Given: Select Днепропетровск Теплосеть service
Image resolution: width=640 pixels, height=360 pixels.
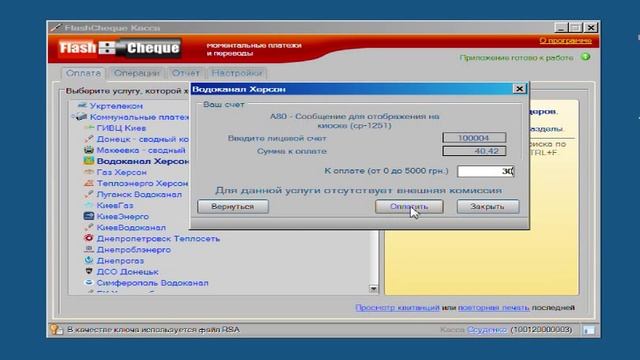Looking at the screenshot, I should [x=158, y=238].
